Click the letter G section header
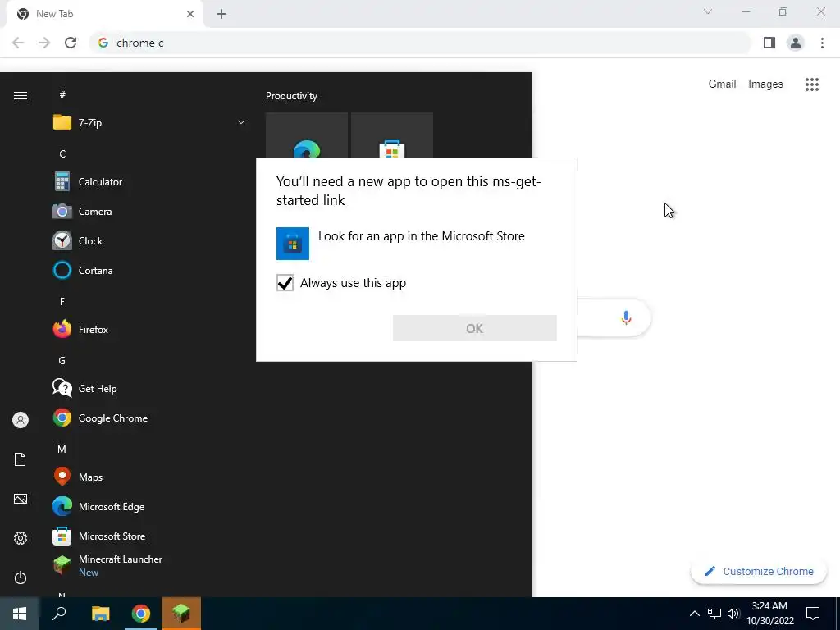840x630 pixels. [x=62, y=361]
